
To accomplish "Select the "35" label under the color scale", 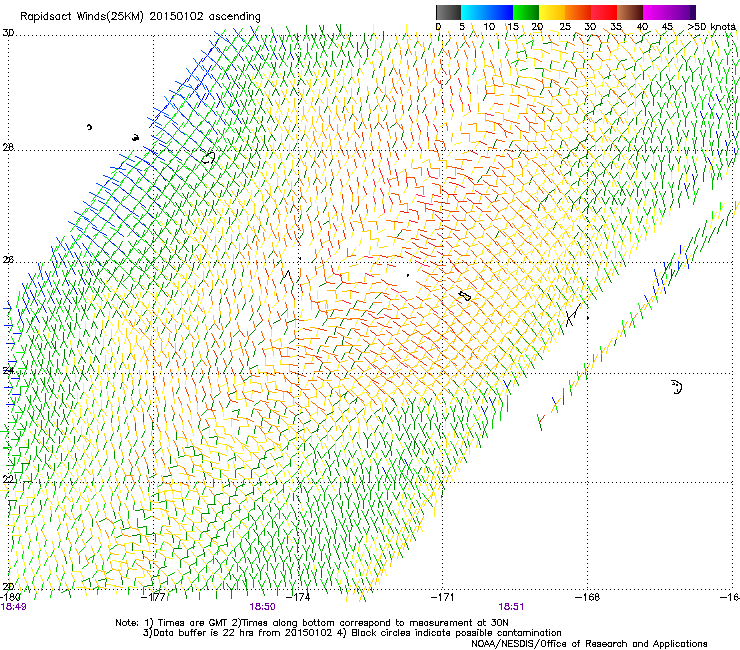I will (616, 27).
